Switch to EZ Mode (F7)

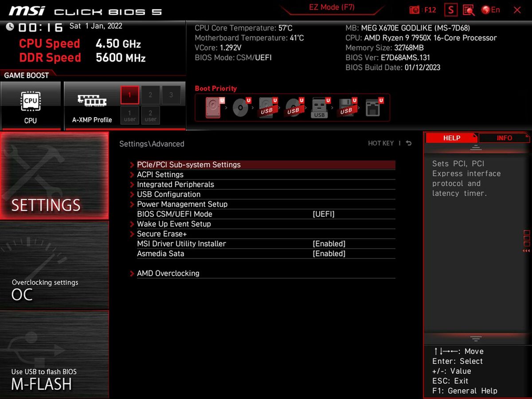click(332, 8)
